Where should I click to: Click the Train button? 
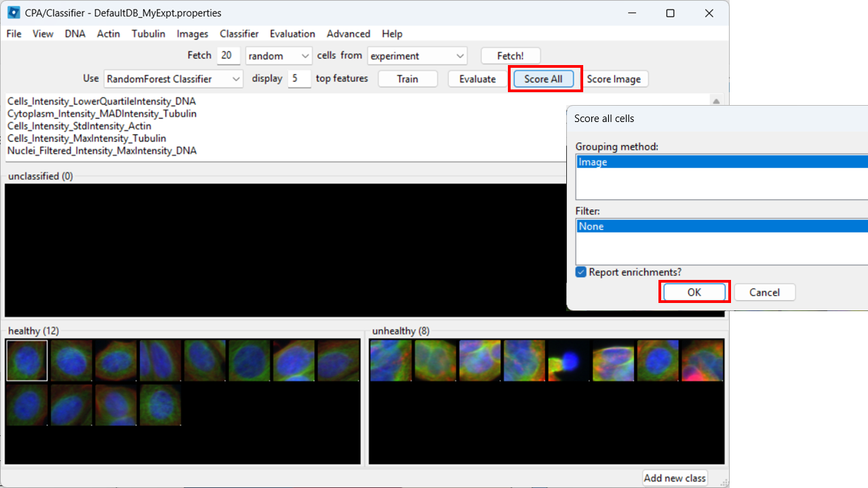pos(407,79)
